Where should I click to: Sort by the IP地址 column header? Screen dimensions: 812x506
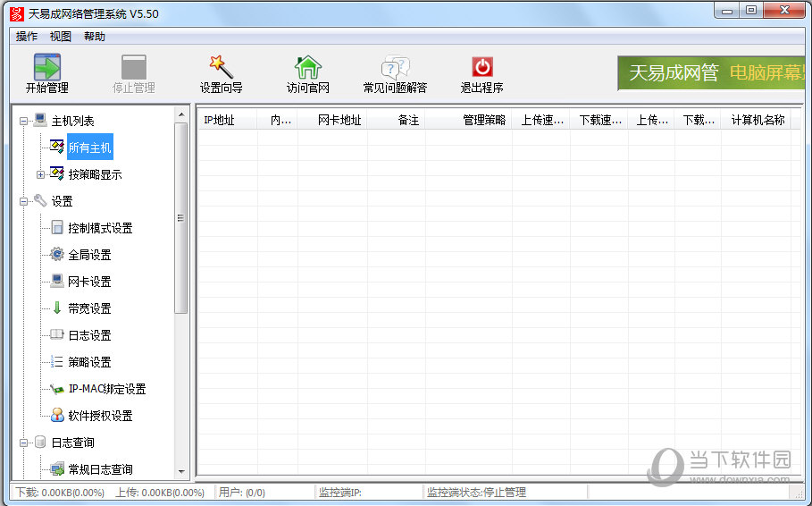[227, 120]
